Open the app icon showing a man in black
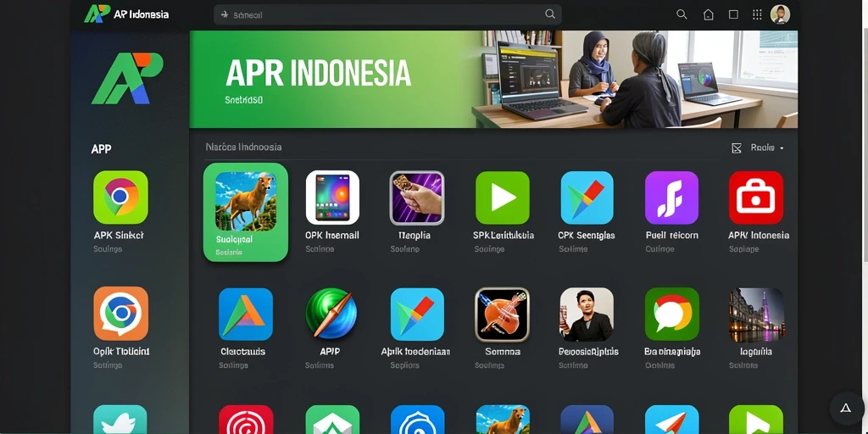This screenshot has width=868, height=434. [587, 314]
